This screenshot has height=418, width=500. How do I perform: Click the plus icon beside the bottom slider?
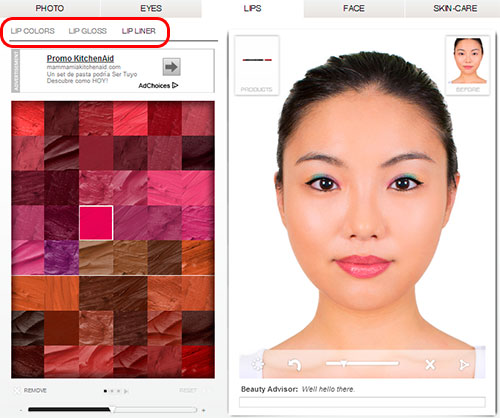(x=204, y=410)
